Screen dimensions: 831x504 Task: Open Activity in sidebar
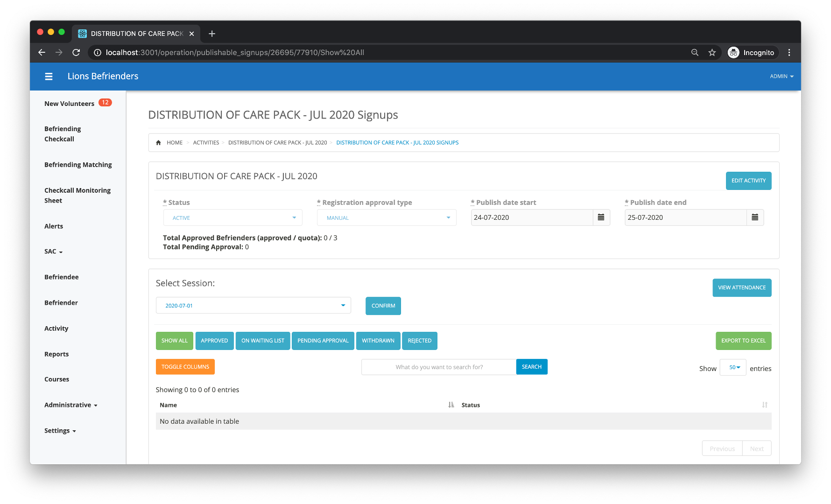point(56,329)
